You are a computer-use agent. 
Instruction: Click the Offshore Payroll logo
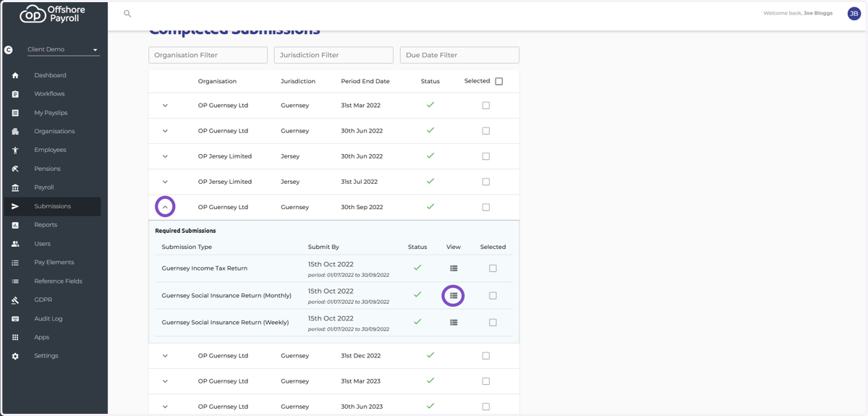[x=52, y=14]
